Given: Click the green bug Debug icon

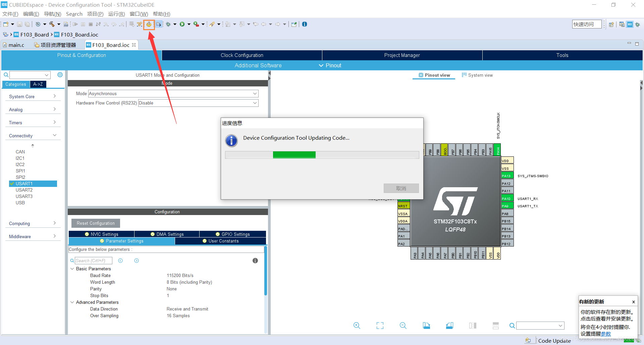Looking at the screenshot, I should pyautogui.click(x=168, y=24).
